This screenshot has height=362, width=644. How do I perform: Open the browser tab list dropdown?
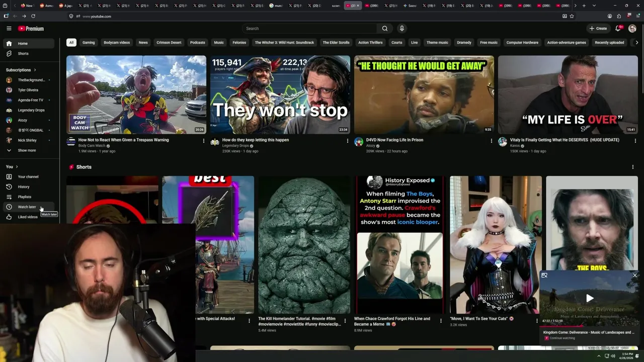(x=594, y=6)
